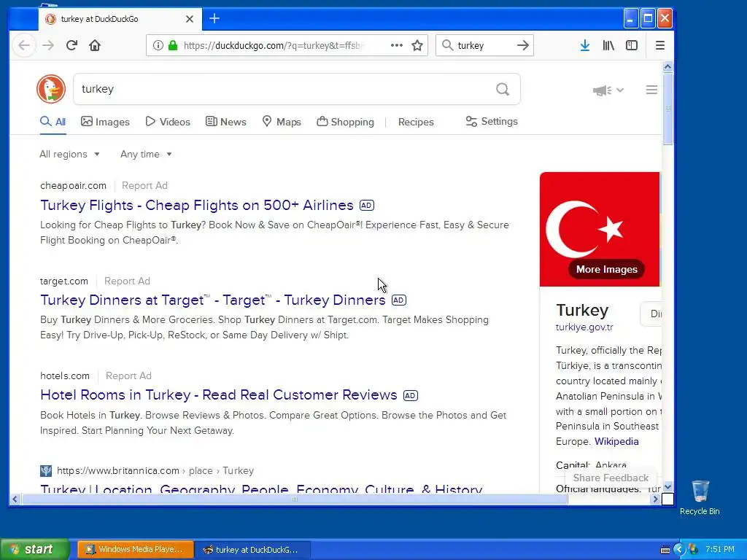Image resolution: width=747 pixels, height=560 pixels.
Task: Open Turkey Flights Cheap Flights ad link
Action: pyautogui.click(x=197, y=205)
